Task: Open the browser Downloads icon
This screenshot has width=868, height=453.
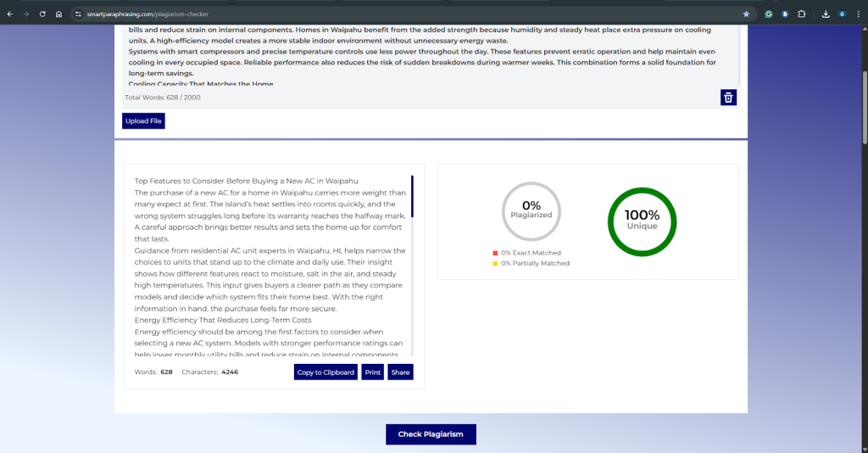Action: click(826, 14)
